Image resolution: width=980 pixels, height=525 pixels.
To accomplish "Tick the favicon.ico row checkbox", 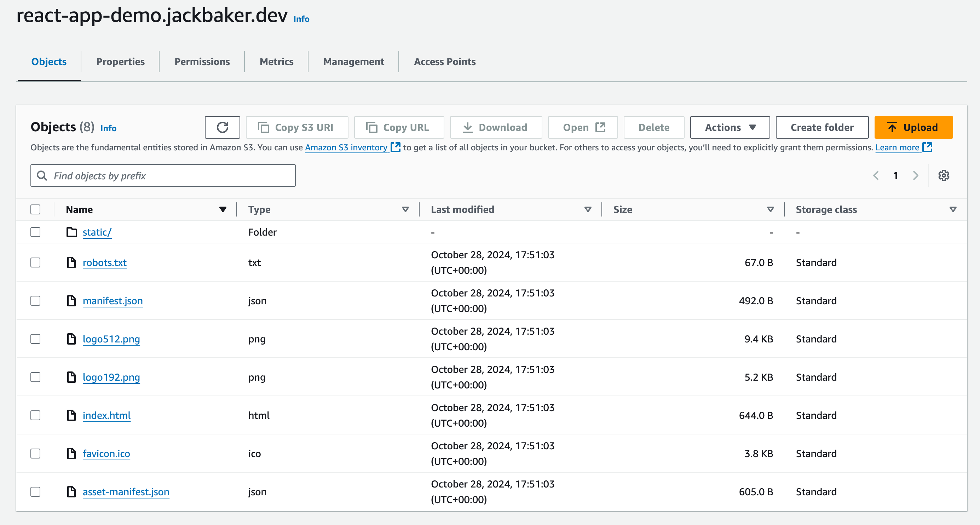I will (x=35, y=454).
